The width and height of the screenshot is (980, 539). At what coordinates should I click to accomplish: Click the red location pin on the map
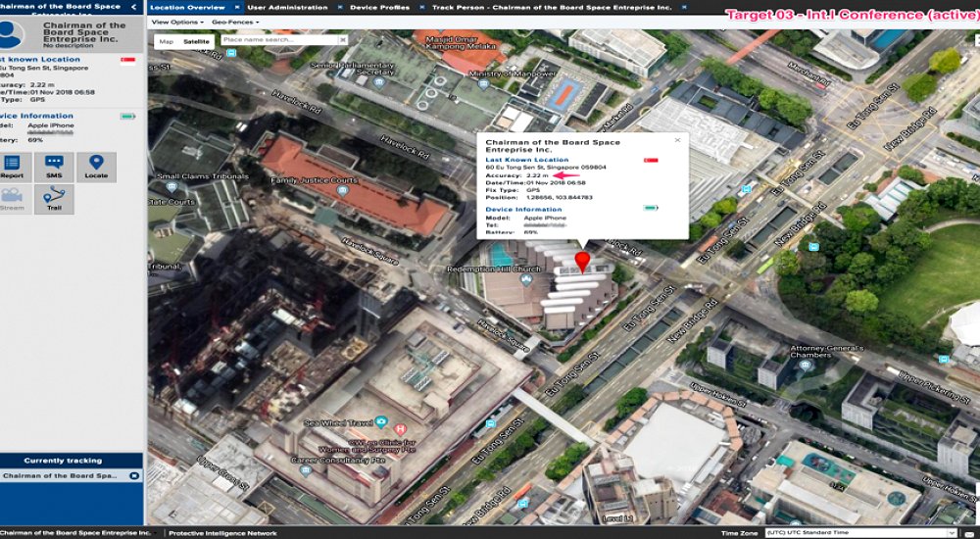point(582,262)
